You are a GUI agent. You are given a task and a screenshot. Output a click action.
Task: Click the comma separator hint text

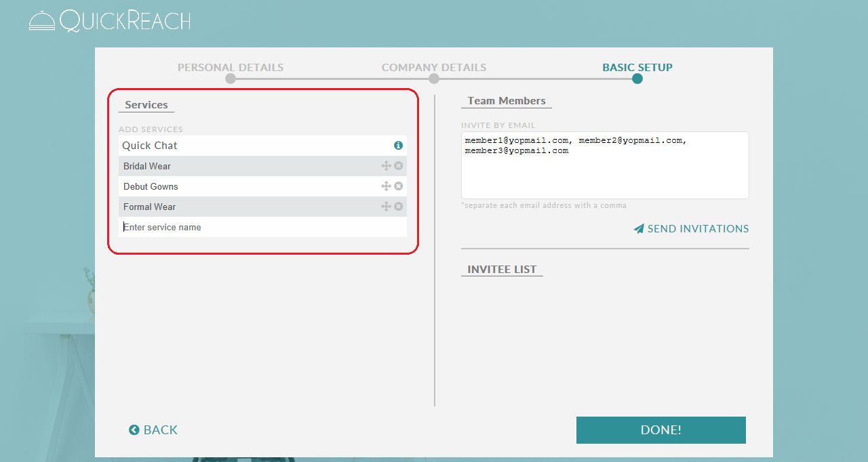pyautogui.click(x=544, y=205)
